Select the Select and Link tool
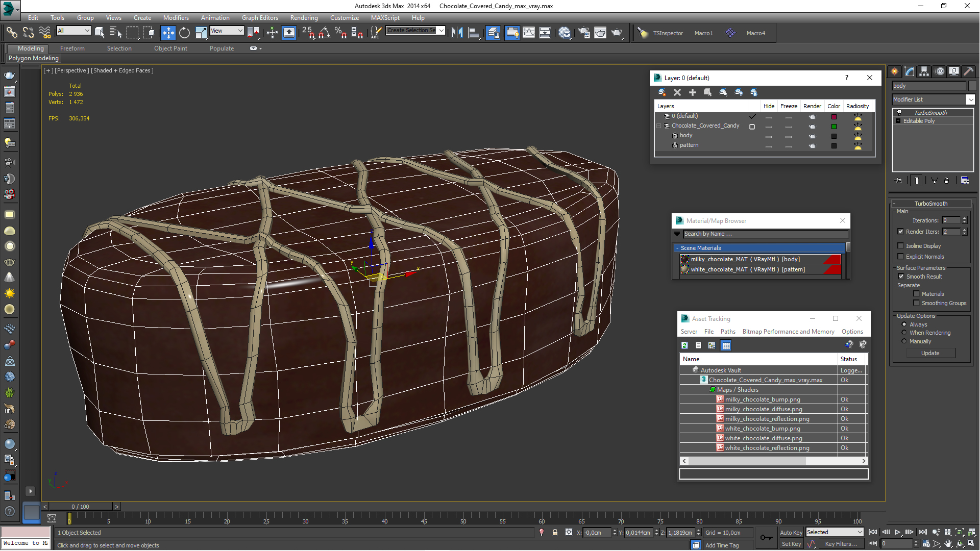The image size is (980, 551). (x=12, y=33)
